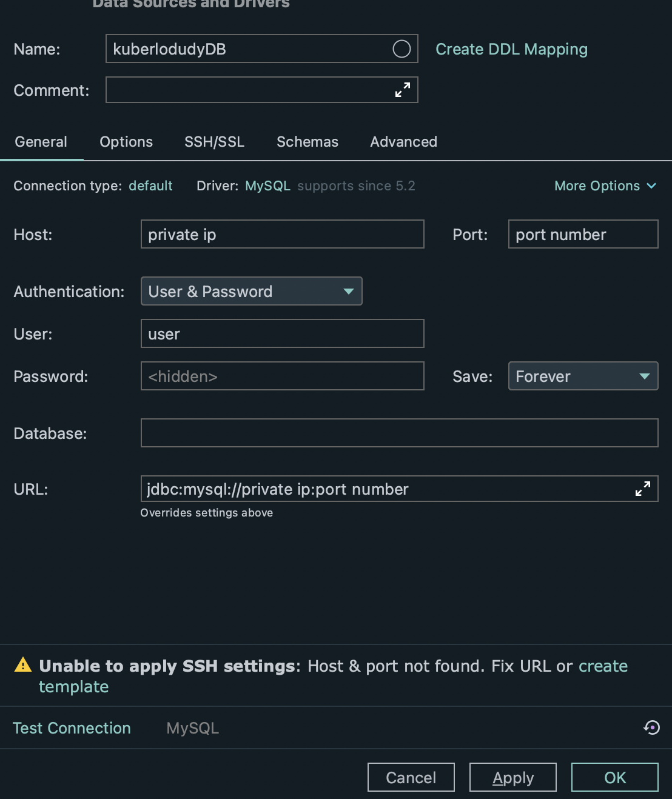Focus the Database input field
This screenshot has height=799, width=672.
click(x=399, y=433)
